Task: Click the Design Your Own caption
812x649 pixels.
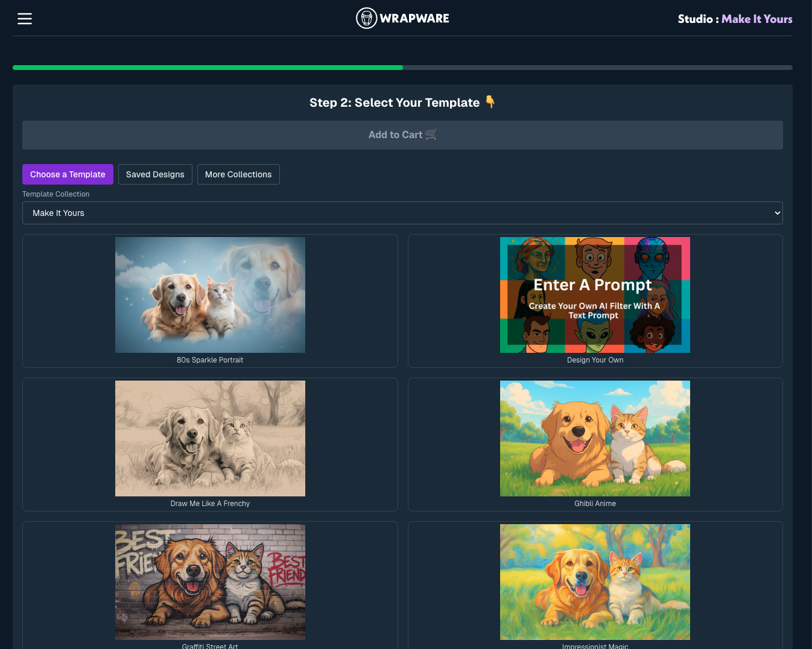Action: 595,360
